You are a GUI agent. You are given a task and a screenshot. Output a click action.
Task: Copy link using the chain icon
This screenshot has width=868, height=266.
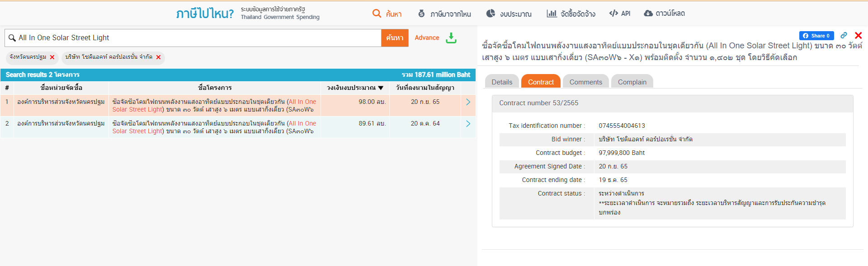tap(844, 35)
